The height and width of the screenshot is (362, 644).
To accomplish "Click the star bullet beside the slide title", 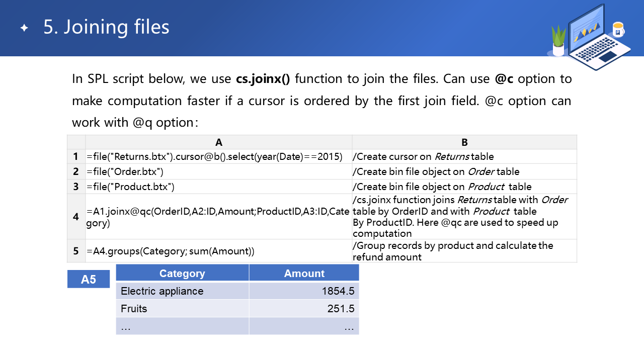I will tap(24, 28).
